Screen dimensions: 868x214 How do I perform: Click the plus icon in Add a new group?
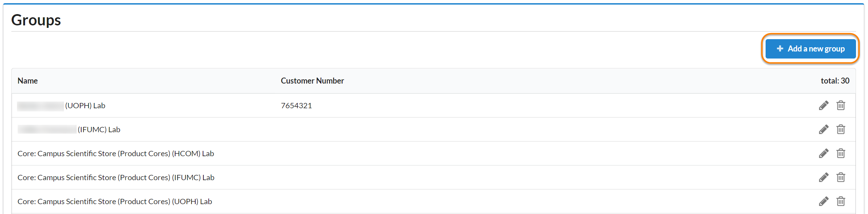coord(780,48)
